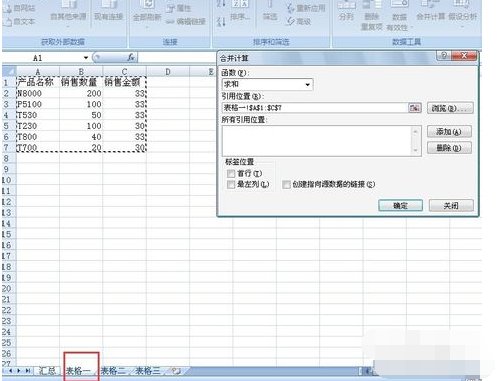The image size is (498, 381).
Task: Switch to the 汇总 sheet tab
Action: [47, 371]
